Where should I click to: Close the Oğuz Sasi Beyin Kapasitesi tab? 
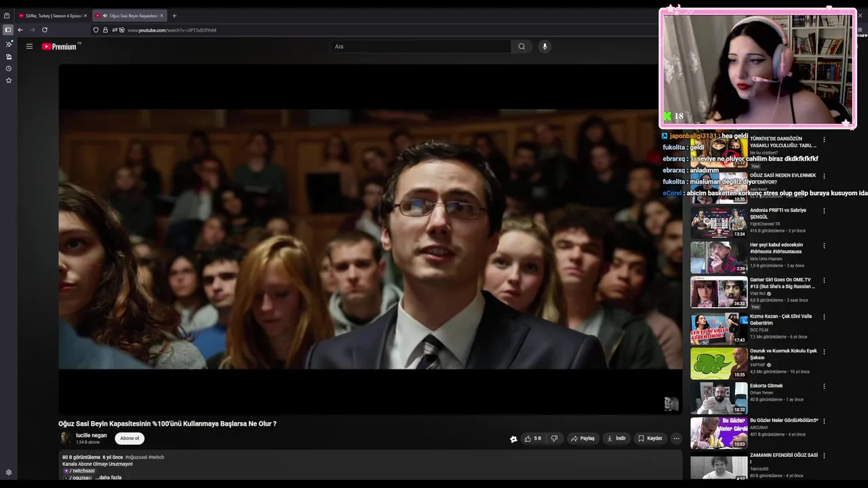tap(161, 16)
